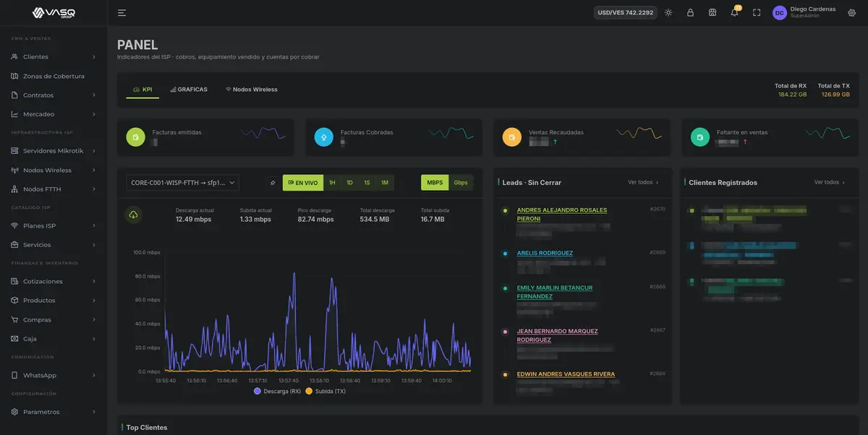This screenshot has height=435, width=868.
Task: Click the VASQ Group logo
Action: click(54, 12)
